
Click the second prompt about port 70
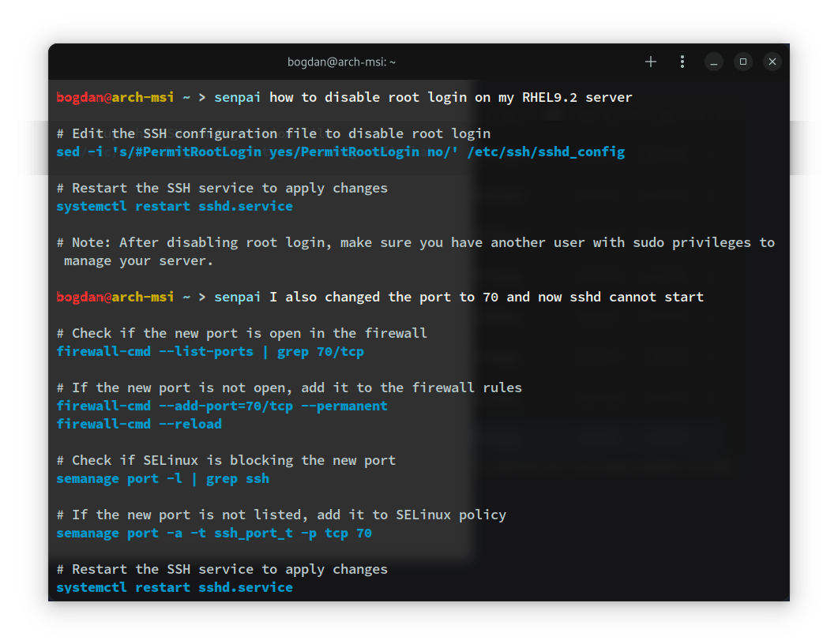379,297
